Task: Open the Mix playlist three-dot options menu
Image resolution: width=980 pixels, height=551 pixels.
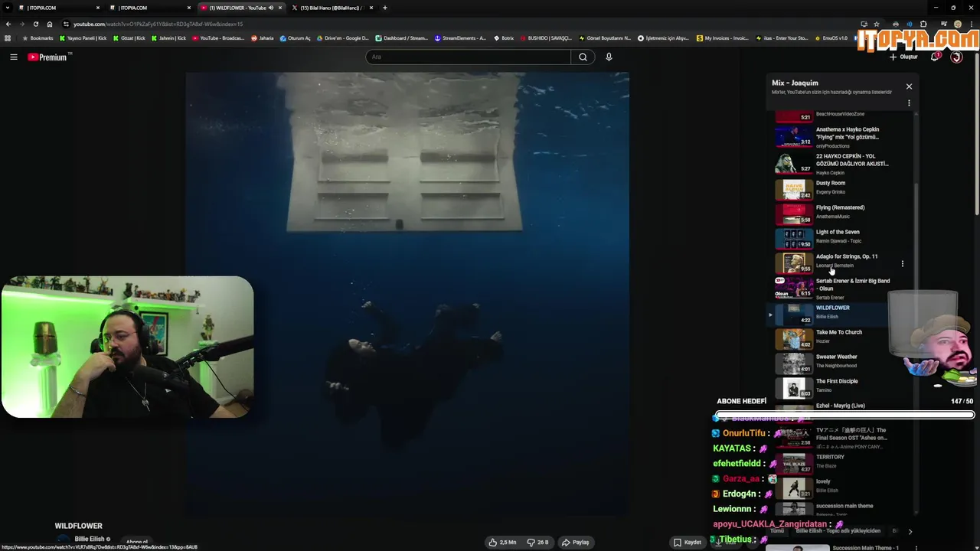Action: click(909, 103)
